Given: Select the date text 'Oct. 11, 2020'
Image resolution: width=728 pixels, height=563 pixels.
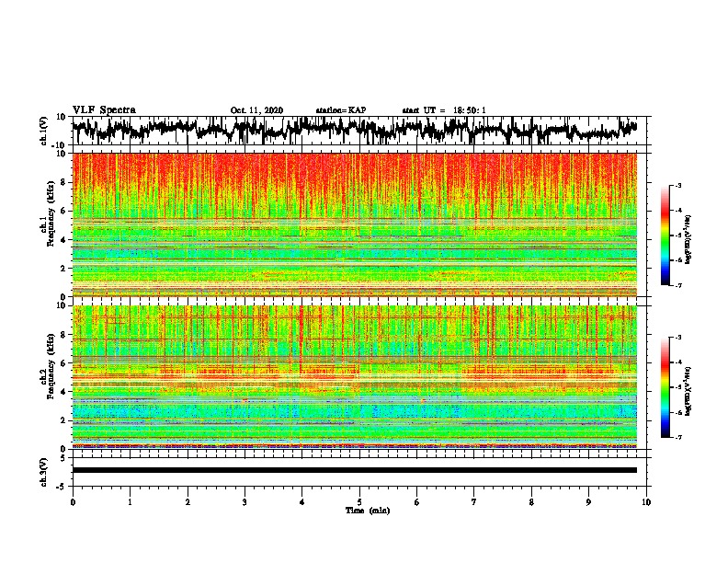Looking at the screenshot, I should pyautogui.click(x=256, y=110).
